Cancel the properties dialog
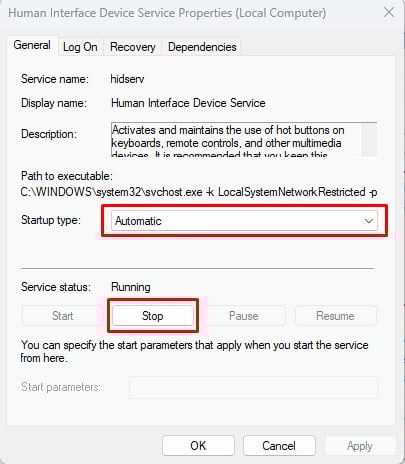 (x=279, y=446)
